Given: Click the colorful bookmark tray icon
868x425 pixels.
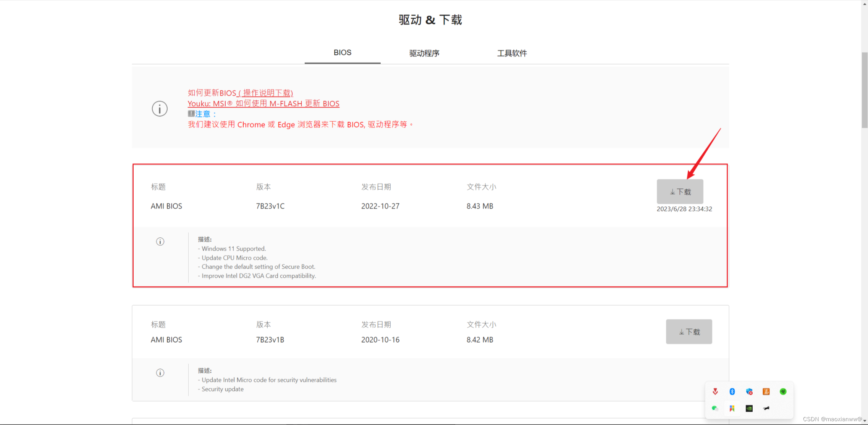Looking at the screenshot, I should [732, 408].
